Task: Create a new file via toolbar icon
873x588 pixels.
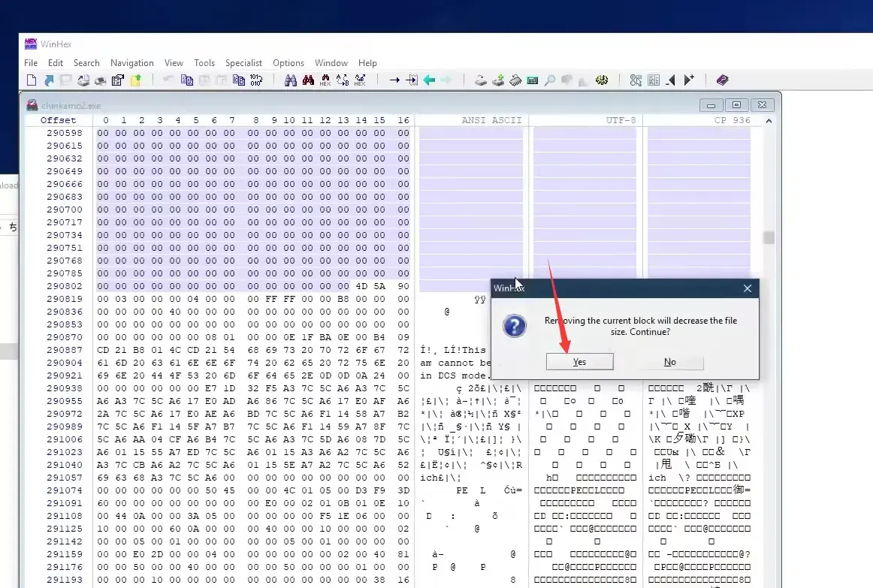Action: (x=32, y=80)
